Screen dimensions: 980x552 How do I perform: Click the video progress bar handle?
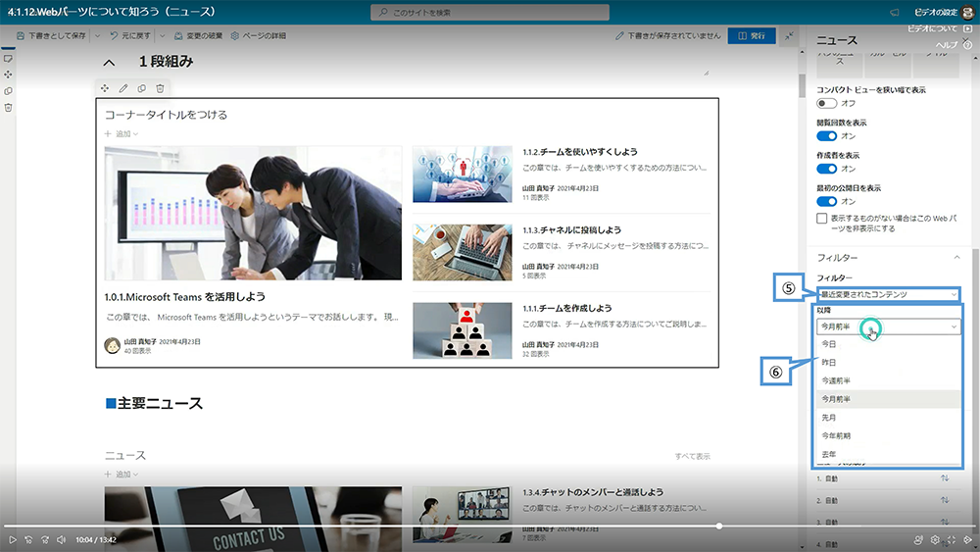[x=719, y=527]
